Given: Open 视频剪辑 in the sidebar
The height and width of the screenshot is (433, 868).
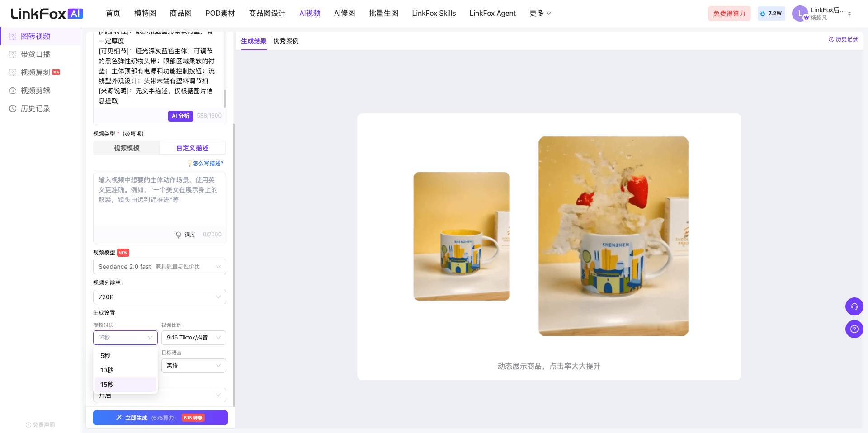Looking at the screenshot, I should [x=41, y=90].
